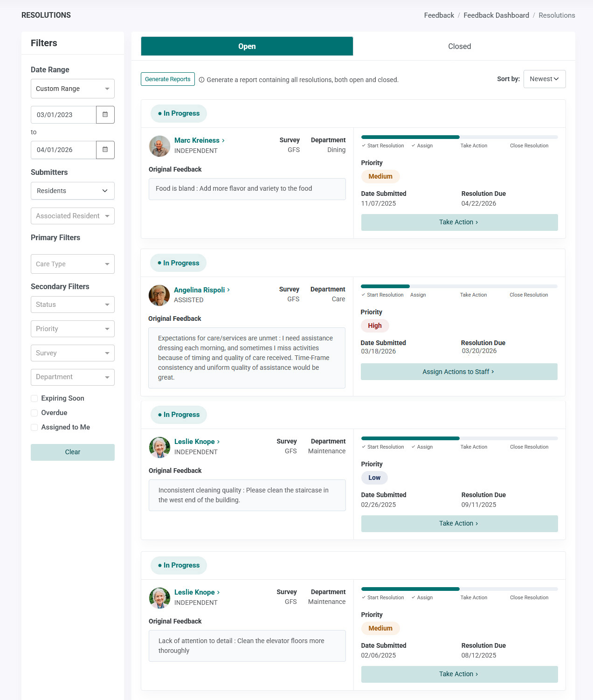Image resolution: width=593 pixels, height=700 pixels.
Task: Check the Assigned to Me filter
Action: [x=34, y=427]
